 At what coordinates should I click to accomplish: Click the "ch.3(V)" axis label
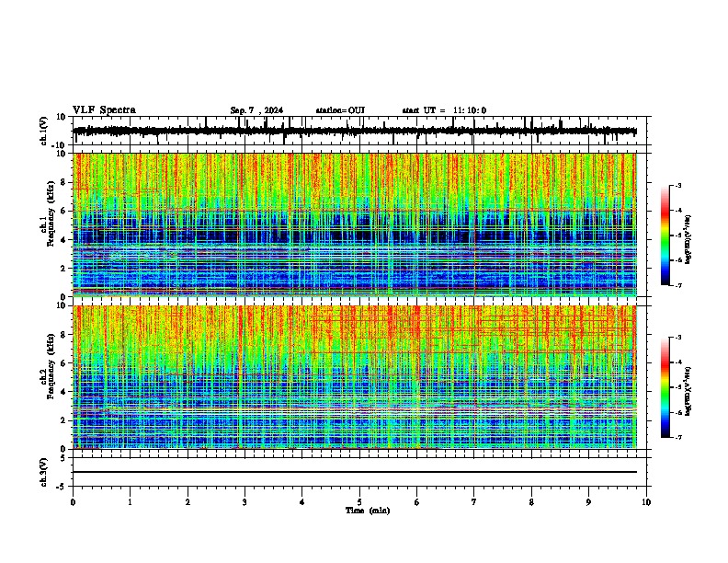click(x=44, y=472)
